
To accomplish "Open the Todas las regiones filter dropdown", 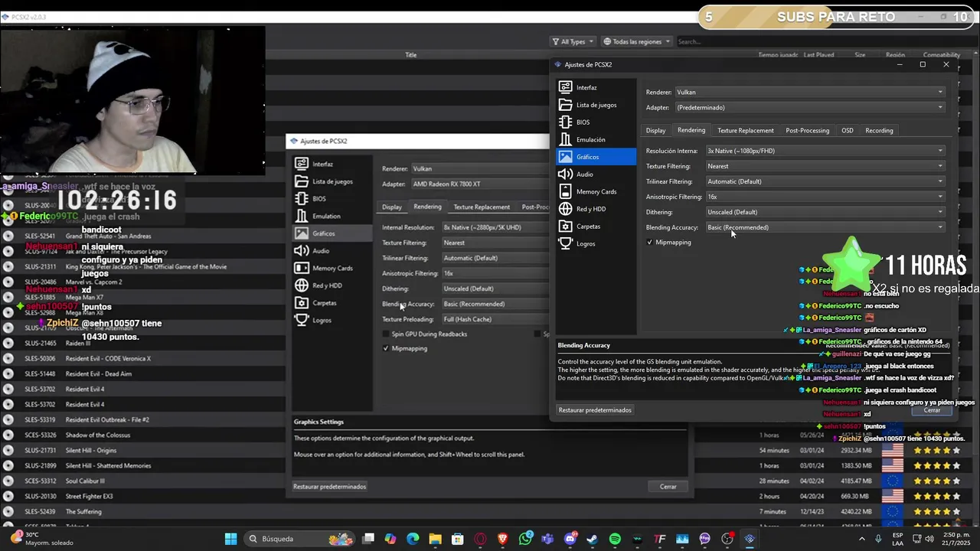I will (x=637, y=41).
